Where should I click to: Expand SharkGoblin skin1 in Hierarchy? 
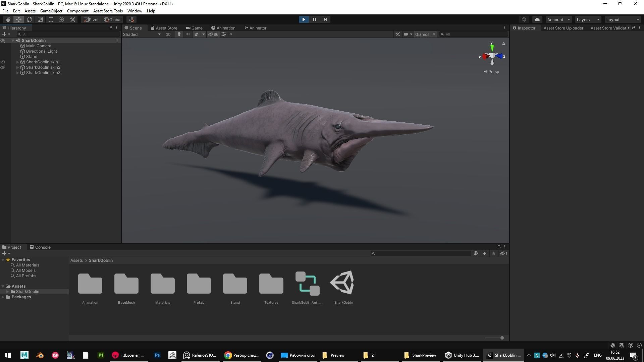click(x=18, y=62)
